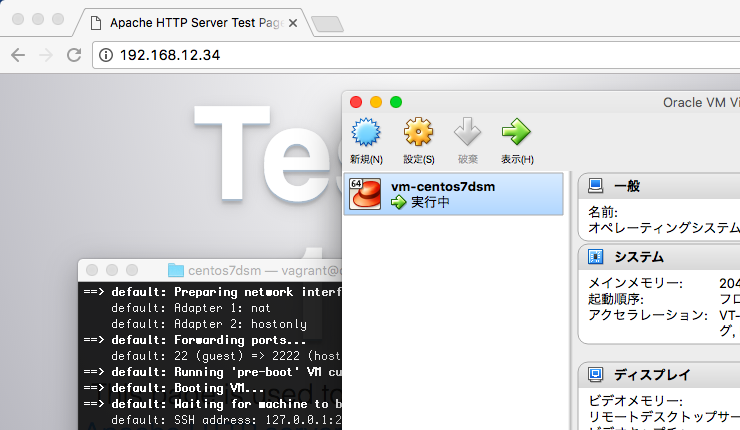740x430 pixels.
Task: Click the 名前: label in 一般 panel
Action: point(603,212)
